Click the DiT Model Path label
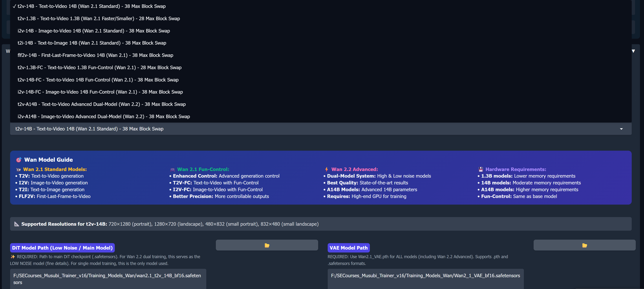 coord(62,248)
